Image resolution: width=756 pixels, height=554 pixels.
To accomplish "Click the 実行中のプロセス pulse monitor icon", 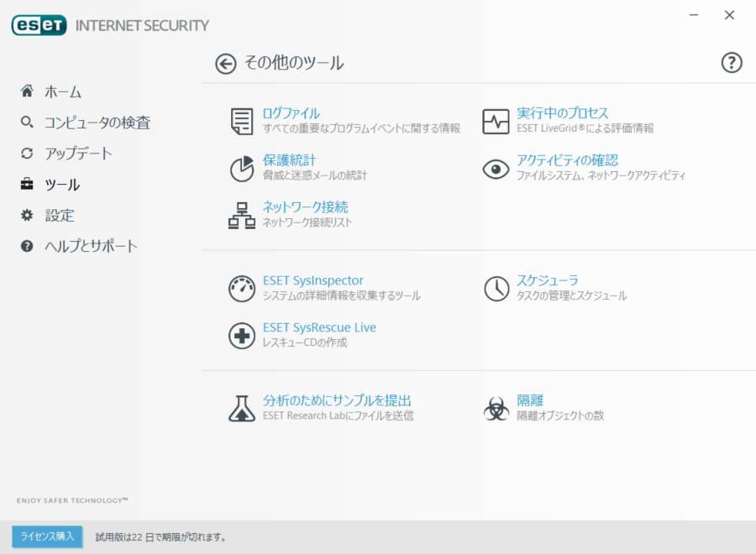I will 496,122.
